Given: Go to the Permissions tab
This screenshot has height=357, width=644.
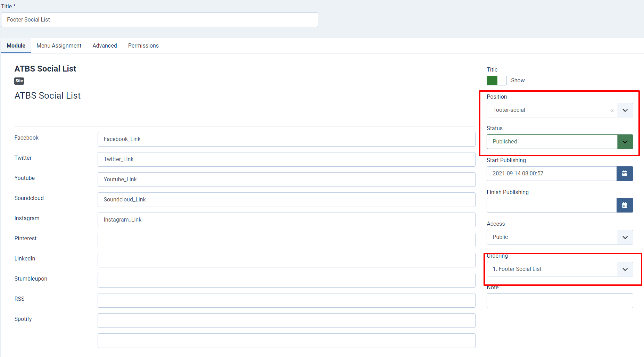Looking at the screenshot, I should click(143, 46).
